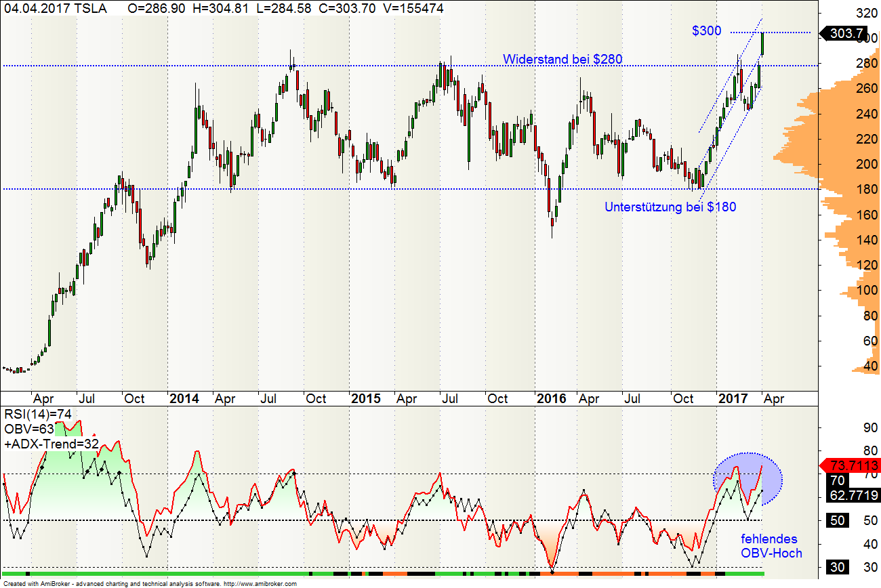
Task: Click the "+ADX-Trend=32" indicator label
Action: (x=51, y=444)
